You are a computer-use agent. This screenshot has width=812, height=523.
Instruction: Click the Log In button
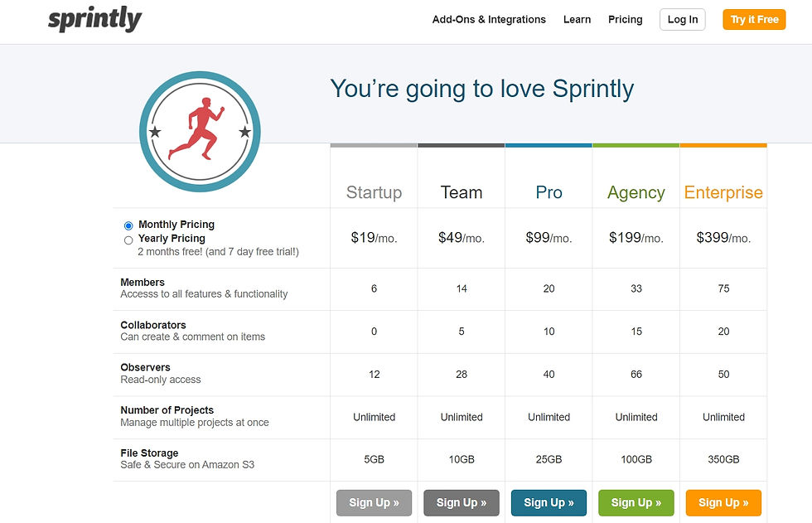point(683,20)
